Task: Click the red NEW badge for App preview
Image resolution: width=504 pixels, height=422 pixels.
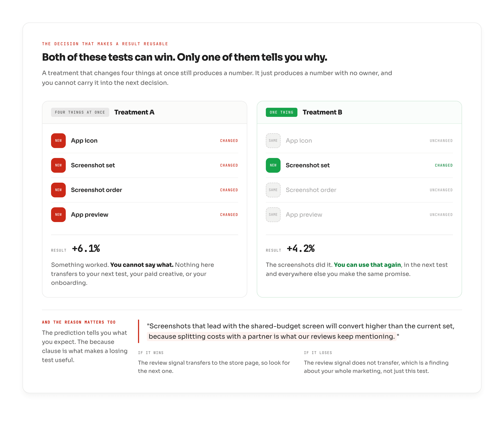Action: tap(58, 215)
